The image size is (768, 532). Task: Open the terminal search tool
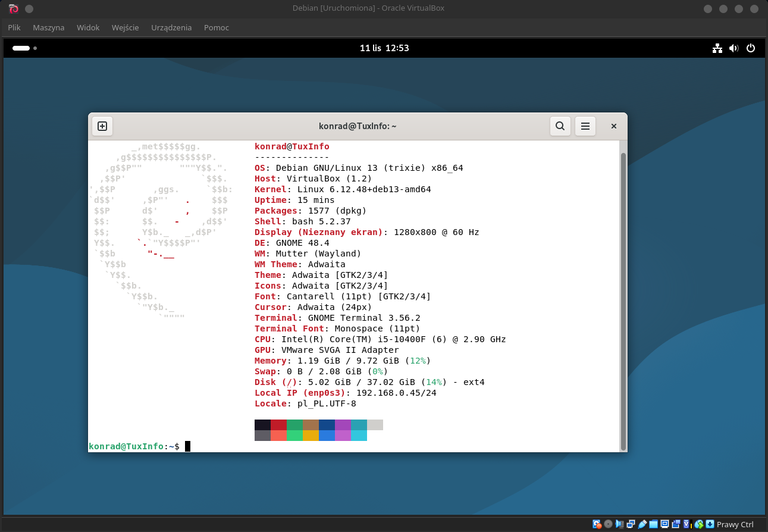point(560,126)
